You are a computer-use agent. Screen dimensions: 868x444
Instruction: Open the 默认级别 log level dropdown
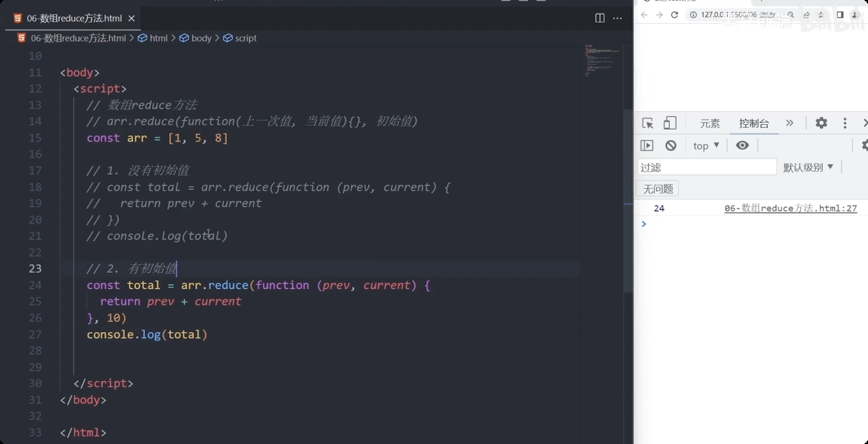[x=808, y=168]
